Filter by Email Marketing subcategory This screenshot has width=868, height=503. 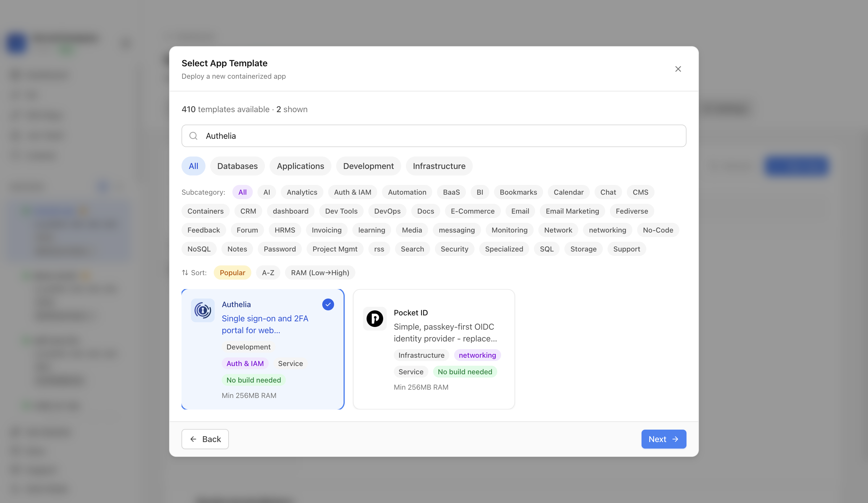tap(572, 211)
